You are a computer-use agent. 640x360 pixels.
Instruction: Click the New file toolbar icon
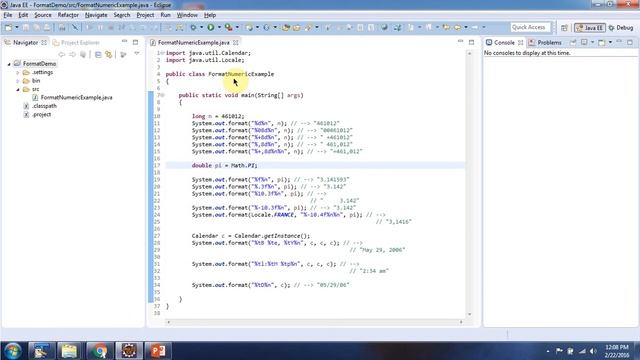click(9, 27)
